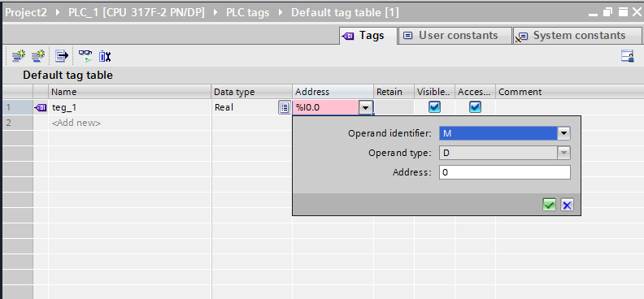The width and height of the screenshot is (644, 299).
Task: Uncheck the Visible checkbox for teg_1
Action: [x=434, y=107]
